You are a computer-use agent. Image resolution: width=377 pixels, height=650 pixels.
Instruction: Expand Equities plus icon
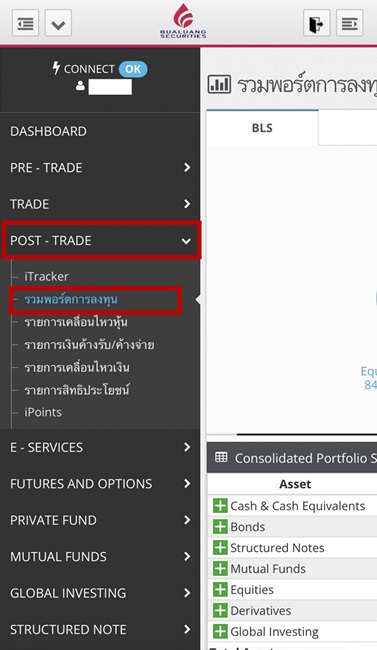click(220, 589)
